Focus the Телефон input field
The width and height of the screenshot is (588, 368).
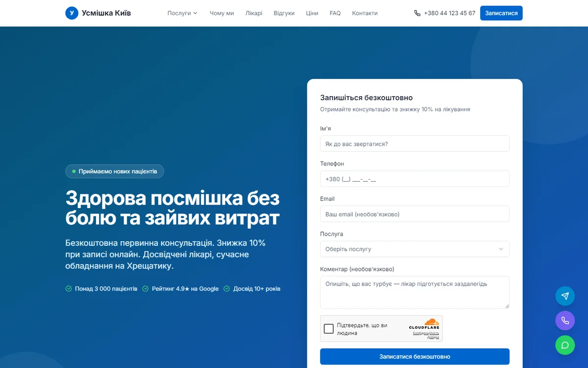point(415,179)
